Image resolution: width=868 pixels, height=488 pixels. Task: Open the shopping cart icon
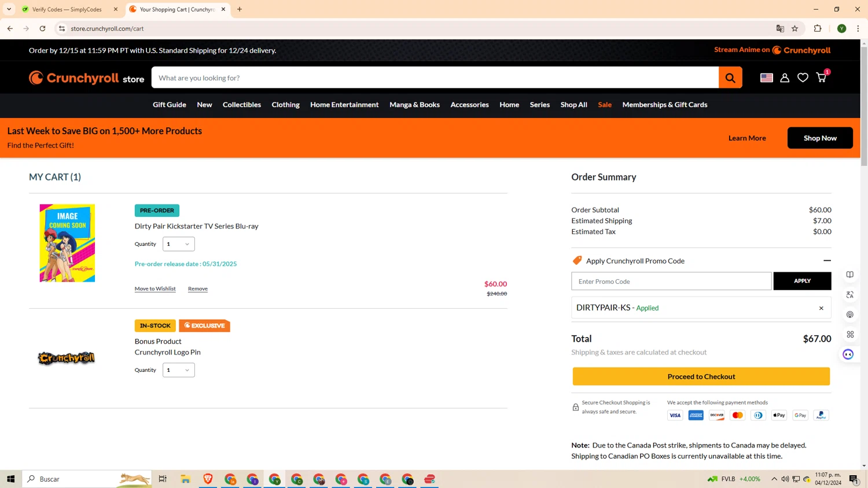point(821,77)
